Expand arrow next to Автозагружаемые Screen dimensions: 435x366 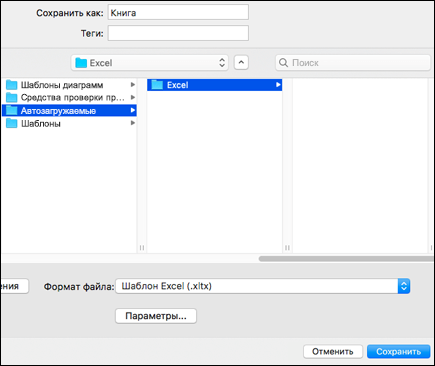tap(132, 110)
